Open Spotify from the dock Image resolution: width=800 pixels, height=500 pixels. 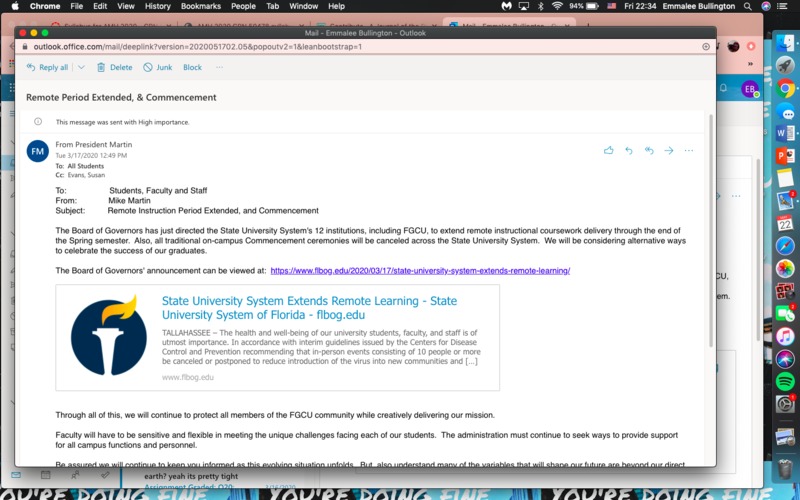coord(785,381)
